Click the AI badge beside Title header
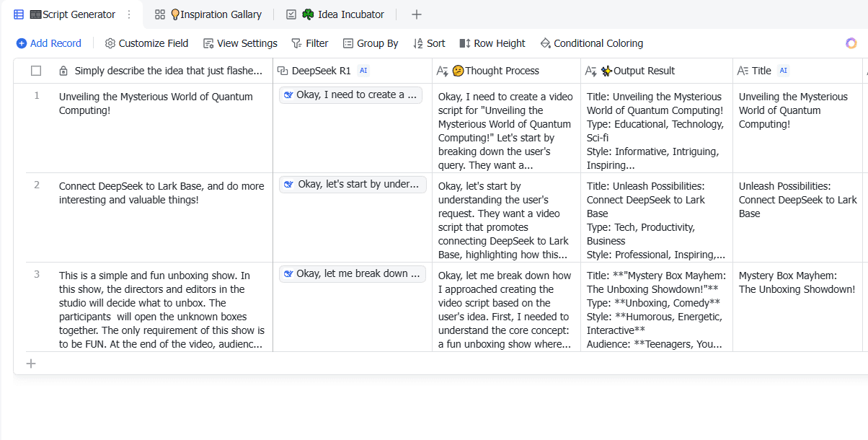 click(x=784, y=71)
